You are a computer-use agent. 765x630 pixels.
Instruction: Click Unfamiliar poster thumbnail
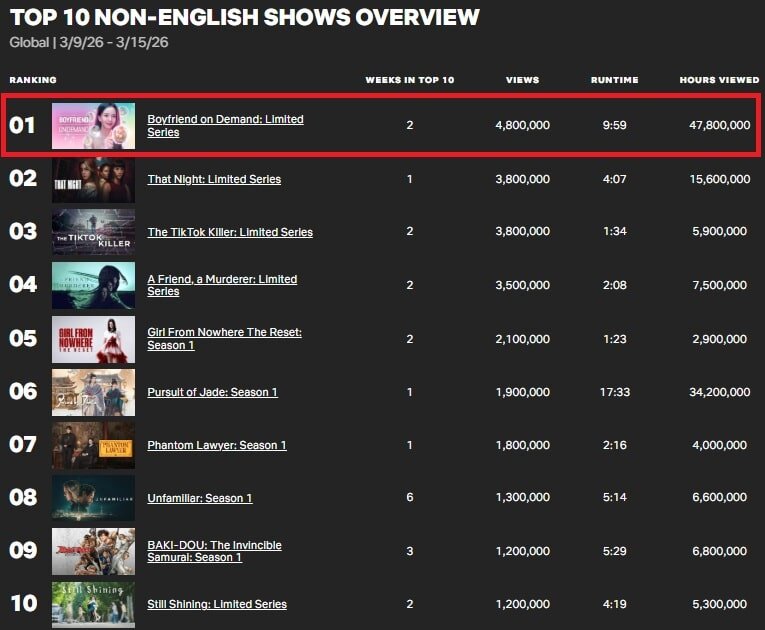pos(94,498)
